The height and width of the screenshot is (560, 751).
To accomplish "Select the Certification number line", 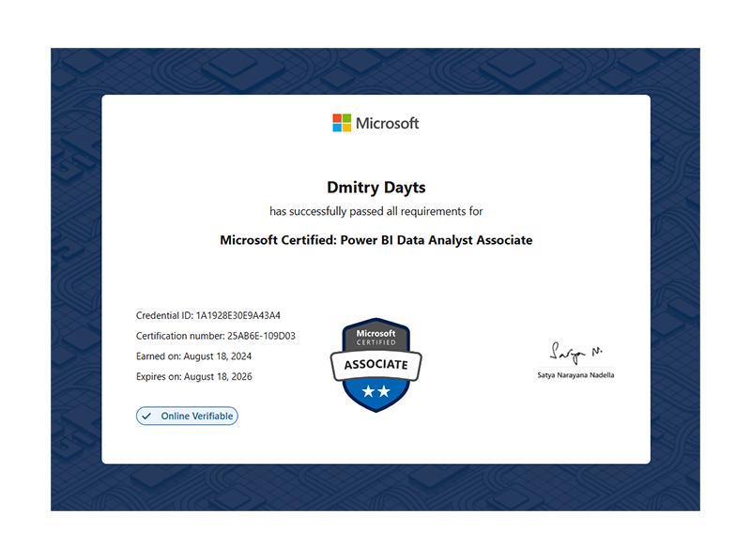I will tap(216, 336).
